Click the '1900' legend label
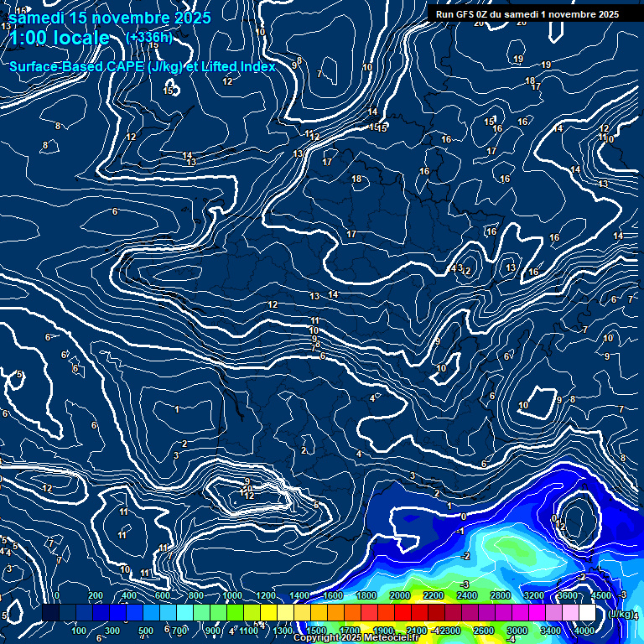Image resolution: width=644 pixels, height=644 pixels. (x=383, y=631)
